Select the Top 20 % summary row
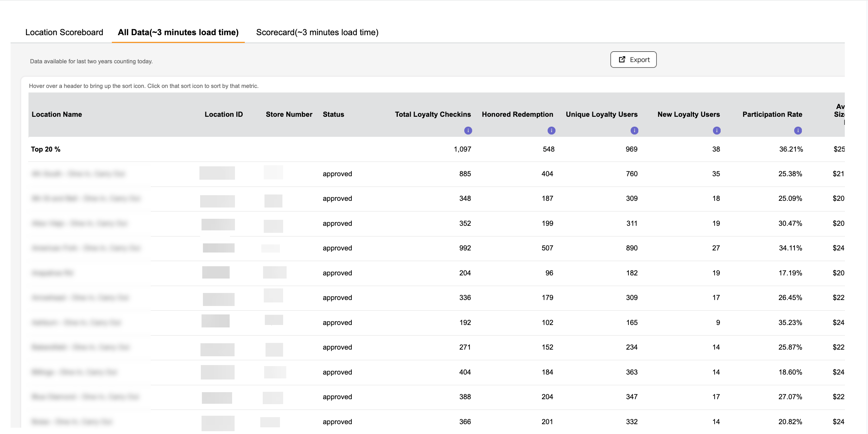868x434 pixels. click(436, 149)
